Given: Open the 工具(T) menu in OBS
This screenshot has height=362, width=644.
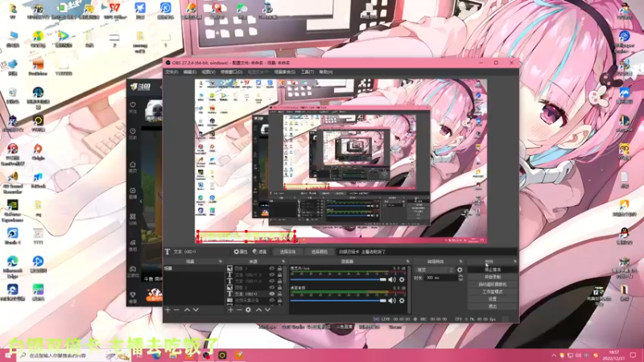Looking at the screenshot, I should point(308,72).
